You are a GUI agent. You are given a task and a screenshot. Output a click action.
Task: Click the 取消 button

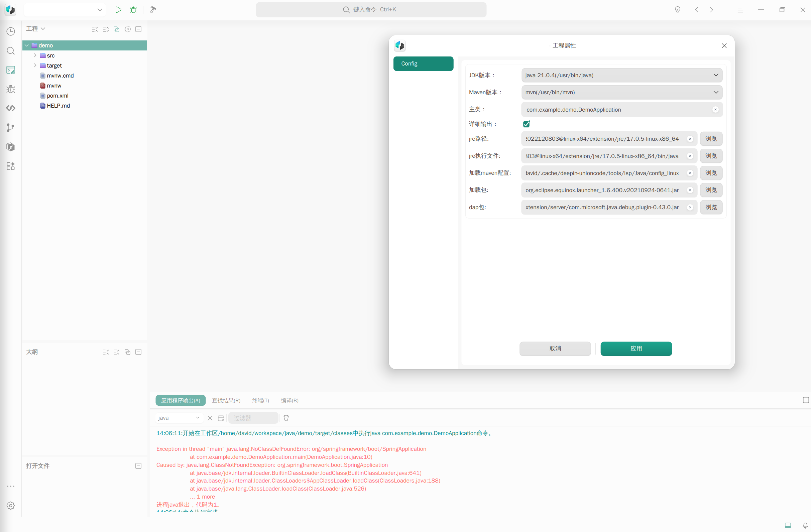[x=555, y=349]
